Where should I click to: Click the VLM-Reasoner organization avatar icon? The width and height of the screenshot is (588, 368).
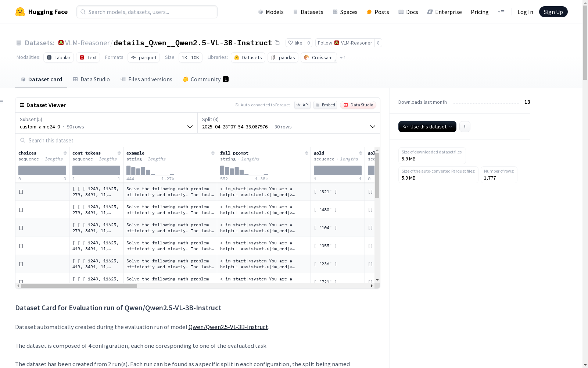61,43
